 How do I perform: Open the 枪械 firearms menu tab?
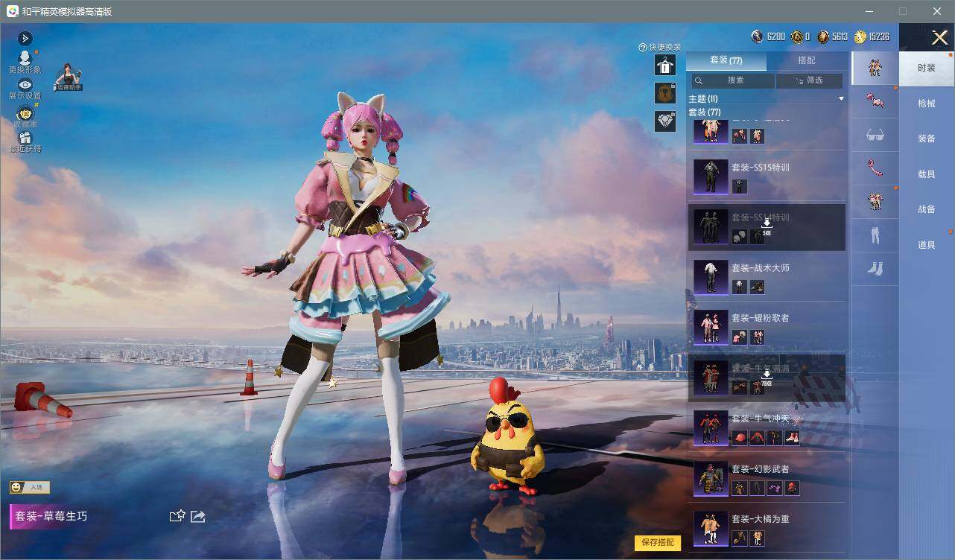tap(927, 104)
